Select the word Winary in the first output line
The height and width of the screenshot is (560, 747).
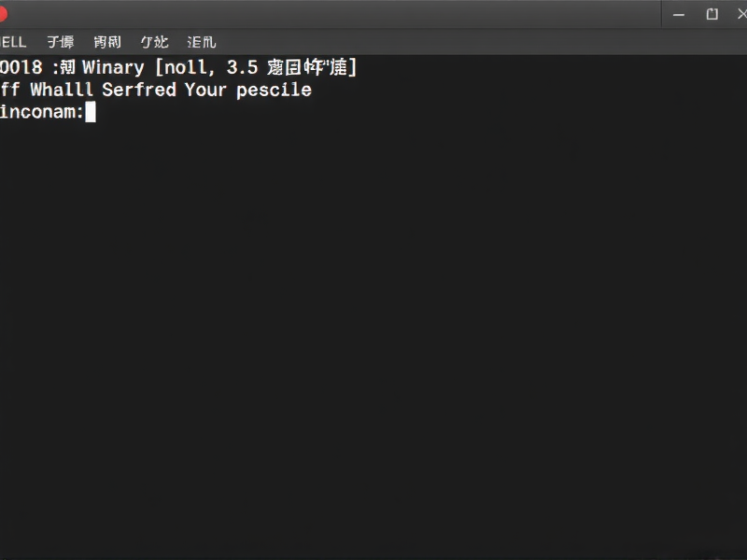pyautogui.click(x=112, y=67)
